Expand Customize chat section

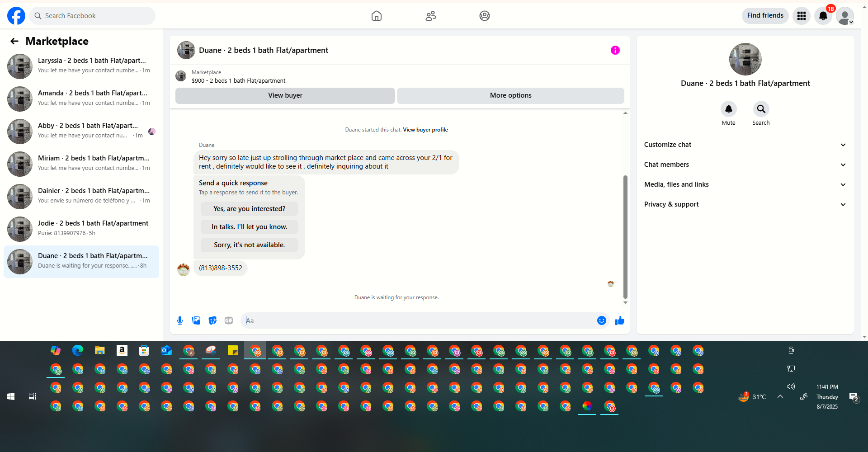tap(745, 145)
